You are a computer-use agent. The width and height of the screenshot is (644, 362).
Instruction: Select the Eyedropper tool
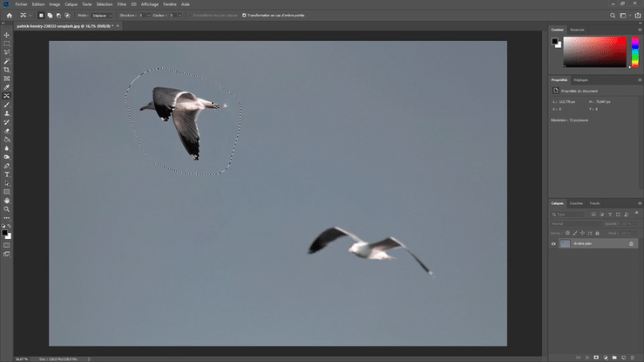(7, 87)
